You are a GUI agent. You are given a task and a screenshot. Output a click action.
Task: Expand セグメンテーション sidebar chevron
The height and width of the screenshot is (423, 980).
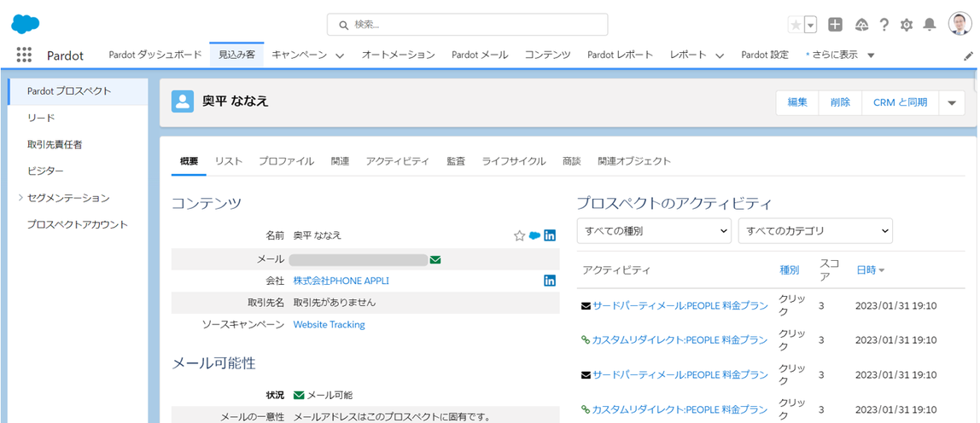click(x=20, y=198)
